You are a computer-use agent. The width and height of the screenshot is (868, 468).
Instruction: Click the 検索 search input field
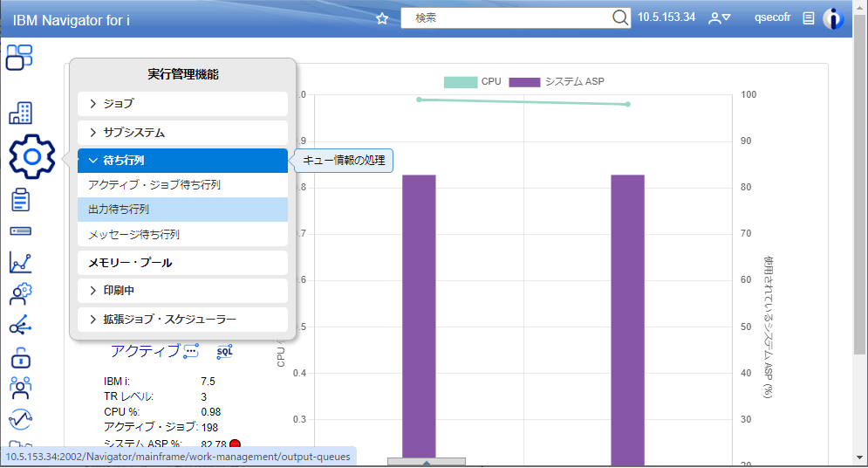click(x=507, y=18)
